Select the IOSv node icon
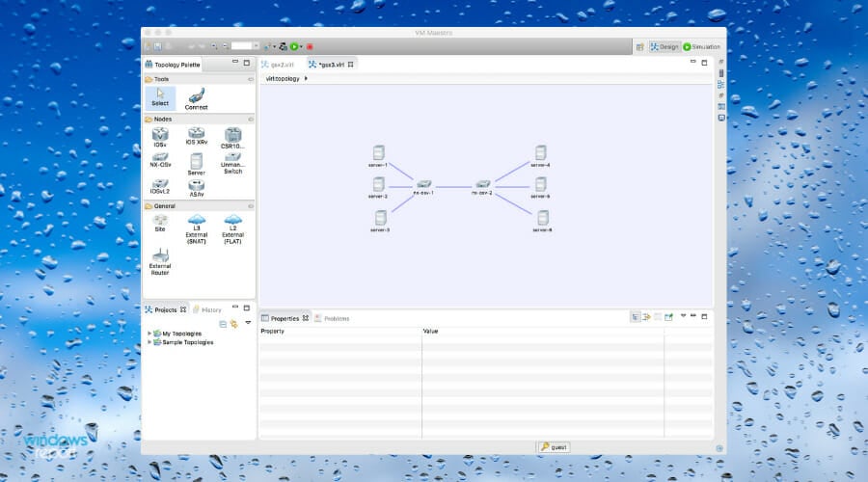This screenshot has height=482, width=868. pos(160,137)
